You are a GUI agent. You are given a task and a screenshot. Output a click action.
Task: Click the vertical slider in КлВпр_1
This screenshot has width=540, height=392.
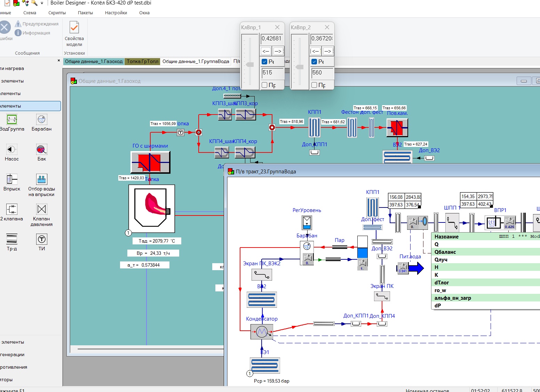(250, 64)
